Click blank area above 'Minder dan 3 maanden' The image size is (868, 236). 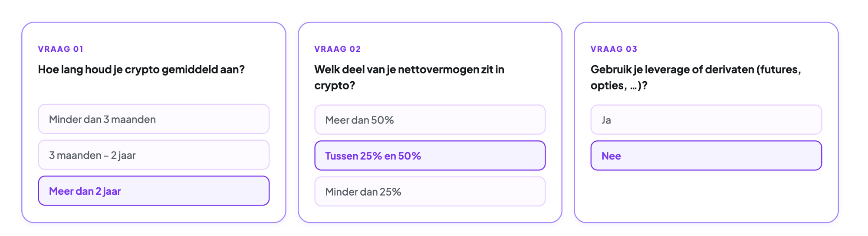154,92
